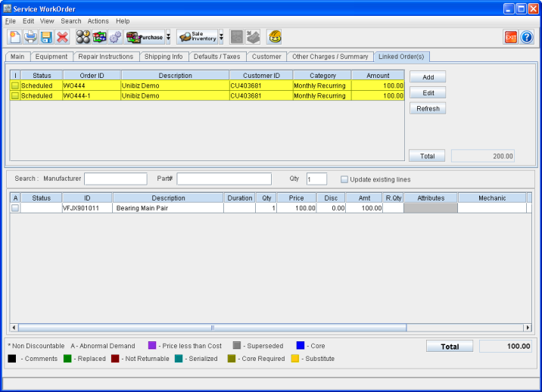
Task: Open the File menu
Action: [11, 21]
